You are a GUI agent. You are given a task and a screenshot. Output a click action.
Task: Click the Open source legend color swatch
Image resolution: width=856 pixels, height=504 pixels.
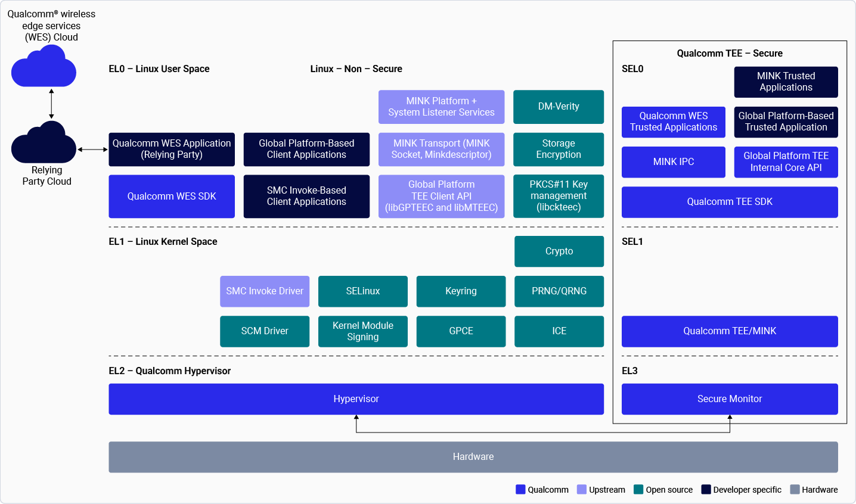click(x=638, y=490)
